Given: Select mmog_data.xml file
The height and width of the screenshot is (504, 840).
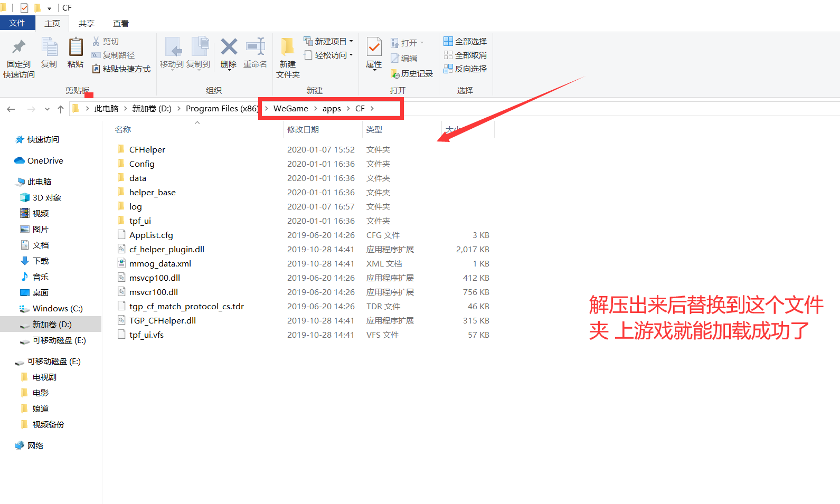Looking at the screenshot, I should point(160,264).
